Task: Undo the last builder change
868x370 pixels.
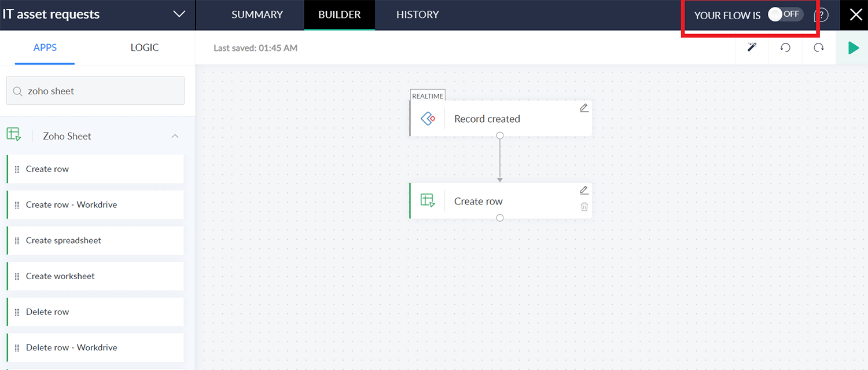Action: click(785, 47)
